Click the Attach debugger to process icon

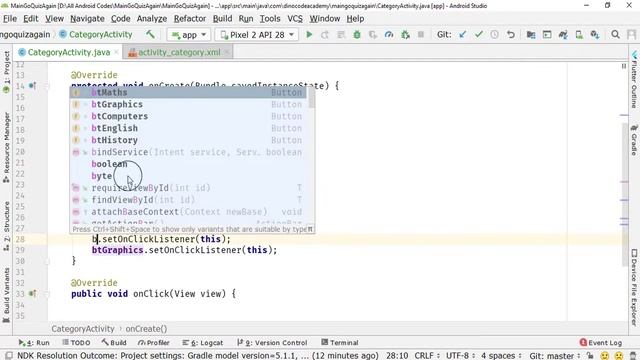[x=405, y=35]
